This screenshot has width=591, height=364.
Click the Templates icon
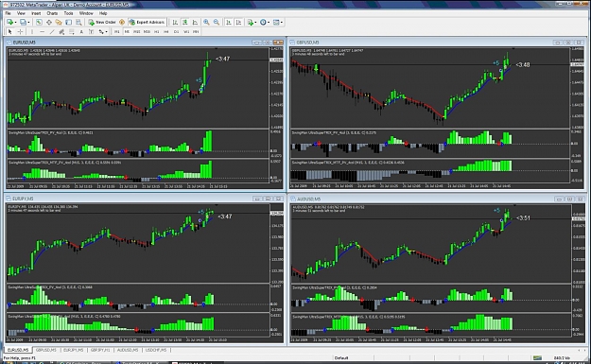click(x=276, y=23)
